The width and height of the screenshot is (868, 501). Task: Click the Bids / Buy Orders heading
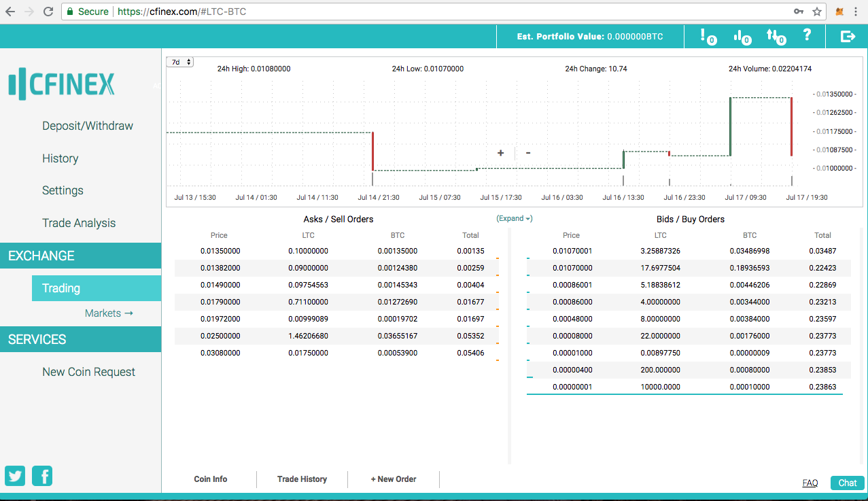[x=691, y=219]
